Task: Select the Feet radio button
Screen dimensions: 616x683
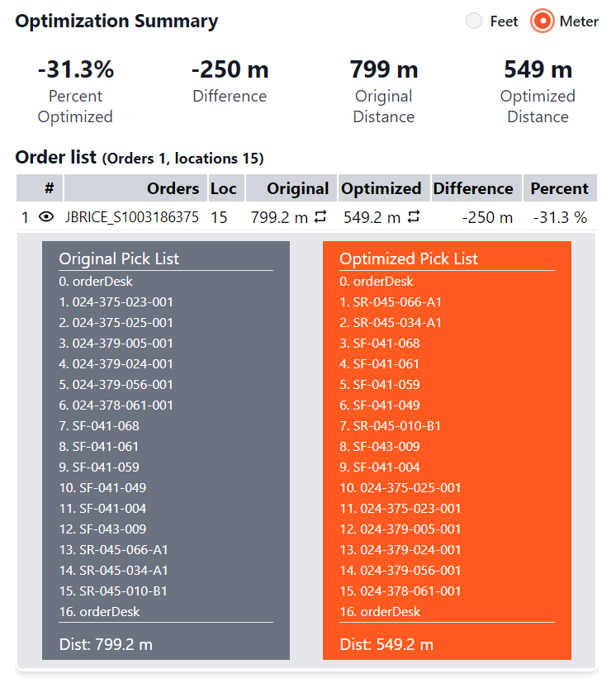Action: [474, 21]
